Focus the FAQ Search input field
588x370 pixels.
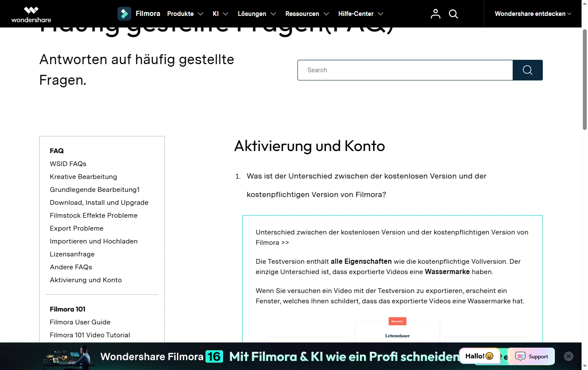click(405, 70)
